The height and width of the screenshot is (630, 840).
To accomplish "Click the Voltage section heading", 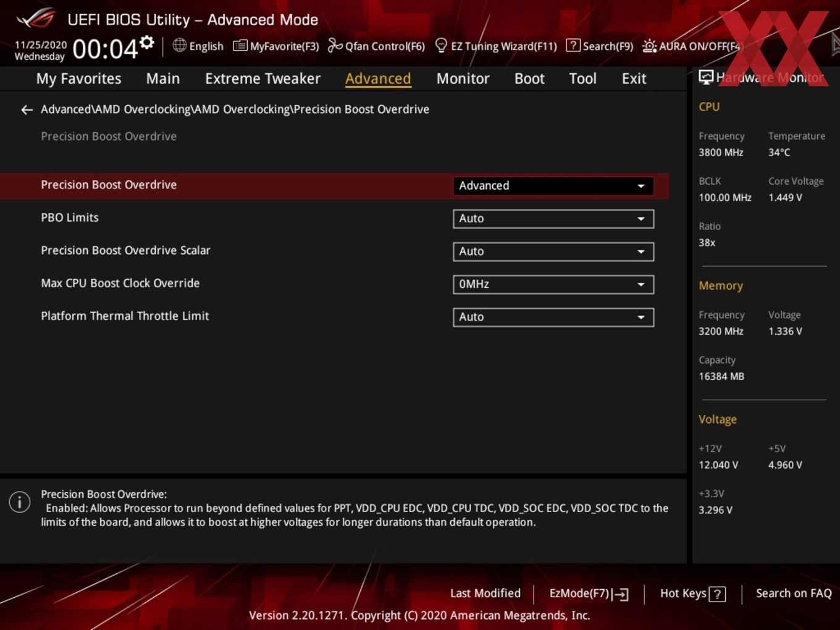I will point(718,419).
